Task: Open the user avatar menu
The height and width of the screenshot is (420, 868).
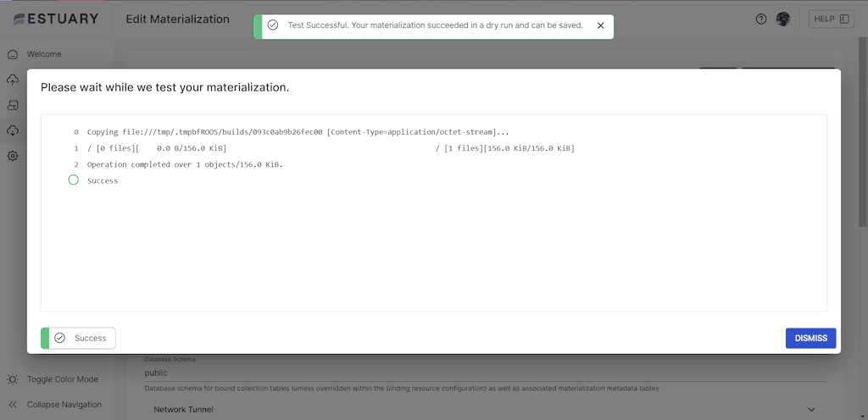Action: pyautogui.click(x=783, y=19)
